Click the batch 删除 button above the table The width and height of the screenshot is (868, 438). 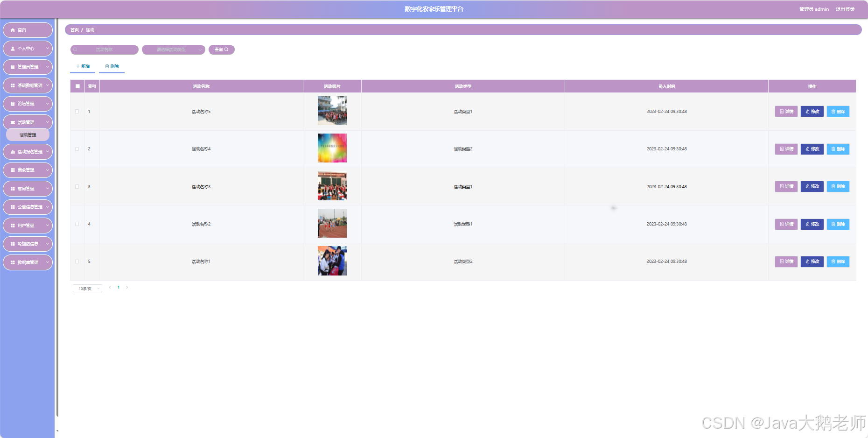tap(112, 66)
